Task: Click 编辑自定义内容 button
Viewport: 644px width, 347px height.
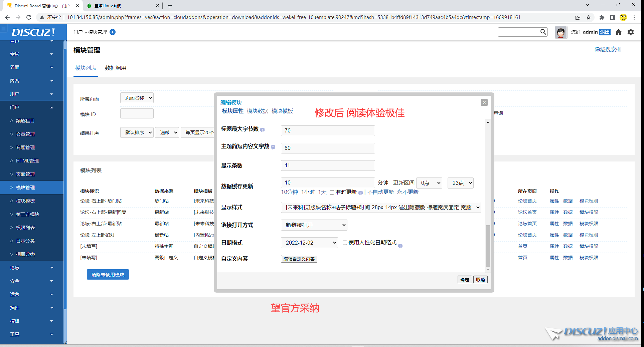Action: pos(299,259)
